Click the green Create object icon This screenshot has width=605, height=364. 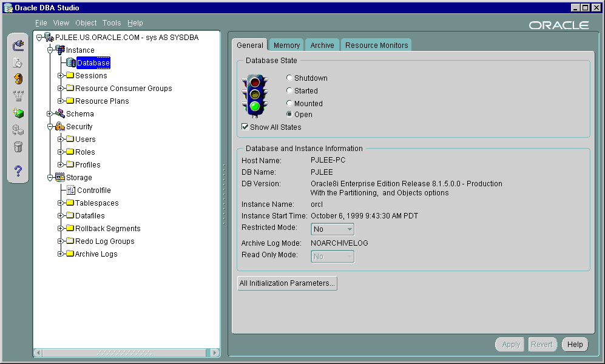tap(18, 113)
